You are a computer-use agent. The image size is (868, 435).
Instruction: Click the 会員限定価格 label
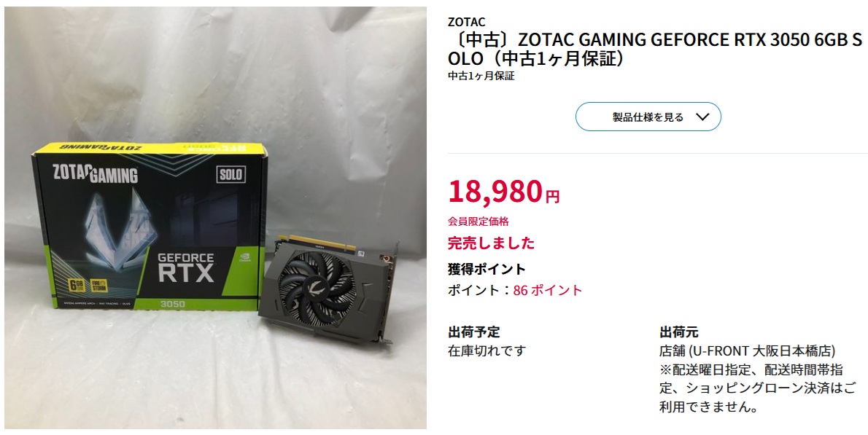pyautogui.click(x=478, y=222)
